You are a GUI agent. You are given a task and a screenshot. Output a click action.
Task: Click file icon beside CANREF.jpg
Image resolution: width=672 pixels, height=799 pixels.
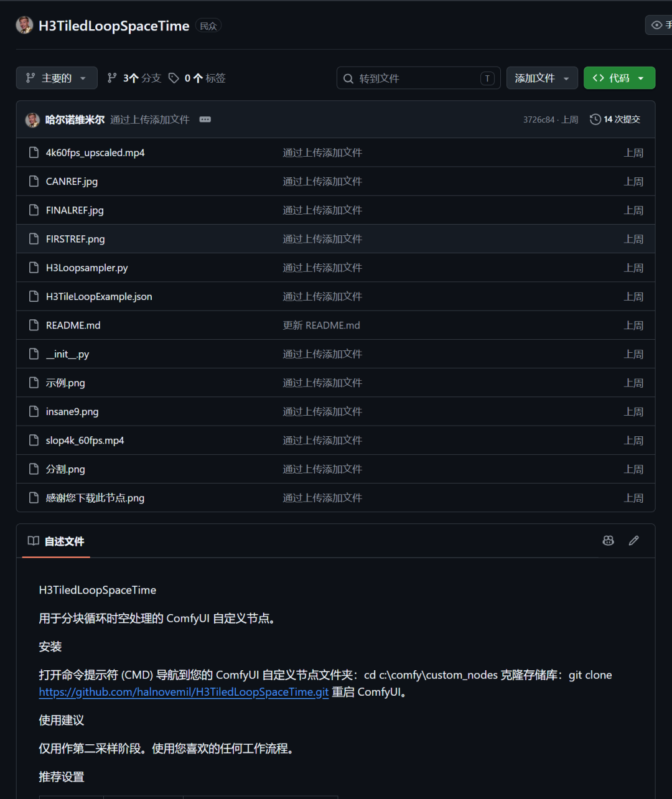pyautogui.click(x=34, y=182)
